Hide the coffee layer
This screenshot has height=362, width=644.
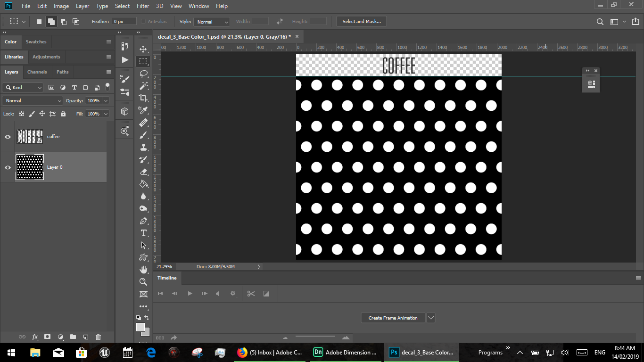[8, 137]
